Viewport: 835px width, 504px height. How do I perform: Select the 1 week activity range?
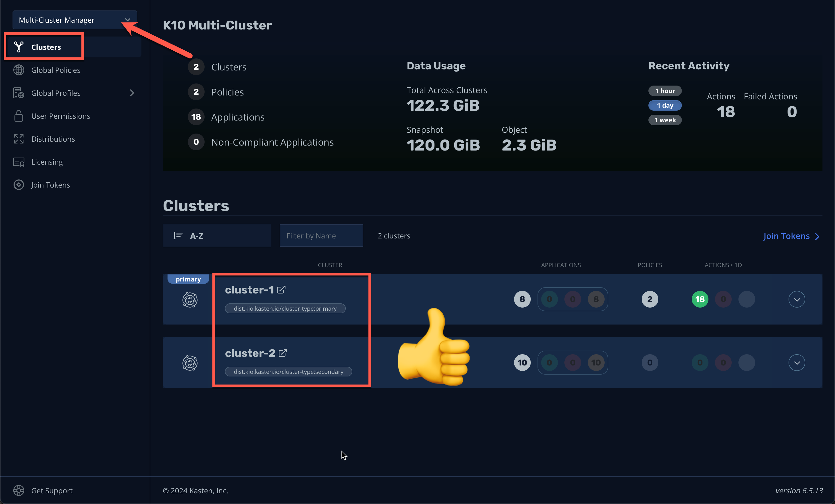665,120
